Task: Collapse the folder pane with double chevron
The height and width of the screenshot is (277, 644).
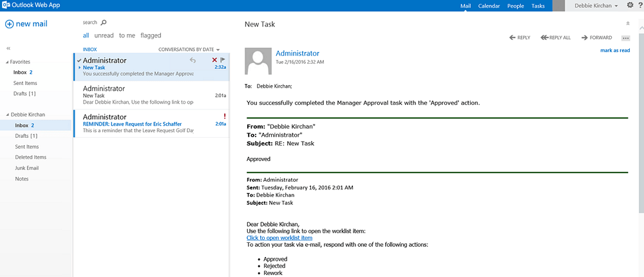Action: [8, 48]
